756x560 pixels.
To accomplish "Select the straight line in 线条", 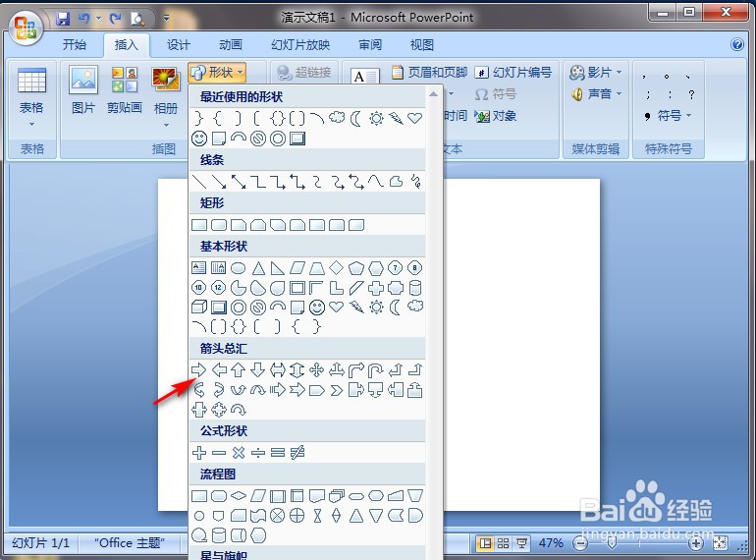I will 198,182.
